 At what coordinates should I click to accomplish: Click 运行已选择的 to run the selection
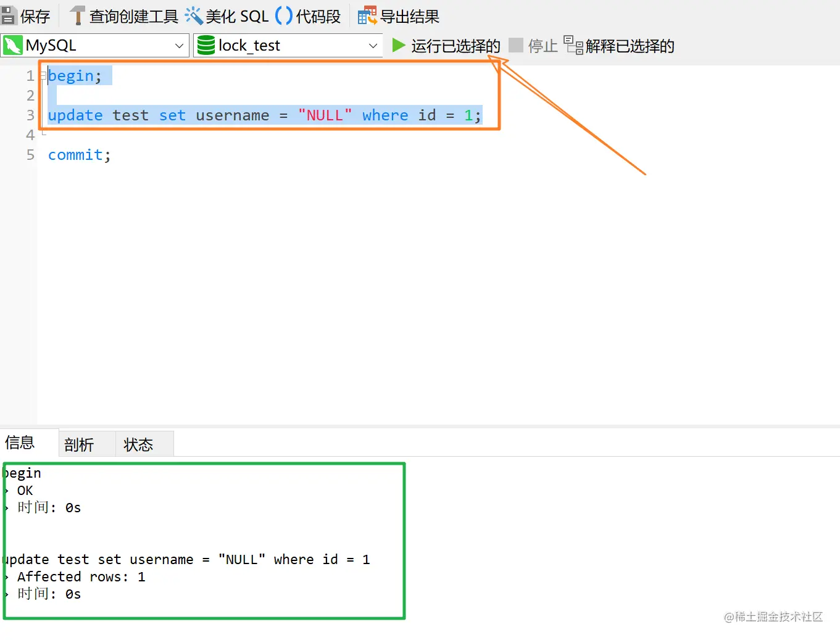[455, 46]
